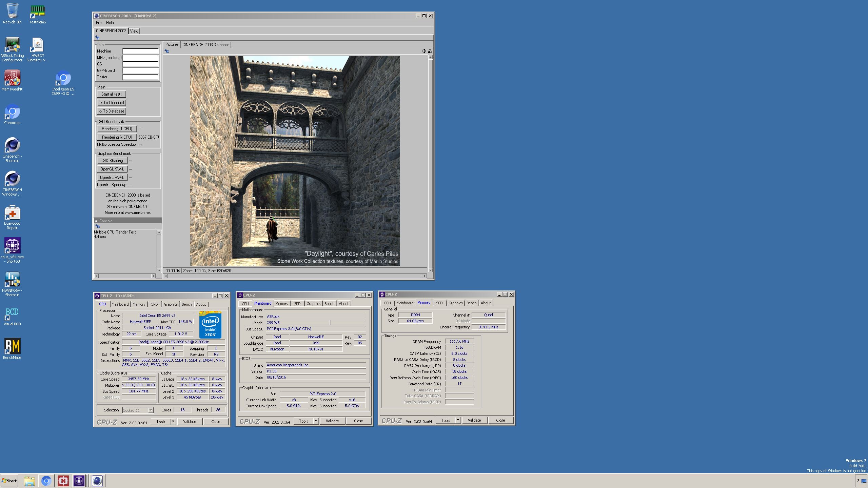Image resolution: width=868 pixels, height=488 pixels.
Task: Run Rendering (1 CPU) benchmark
Action: coord(117,129)
